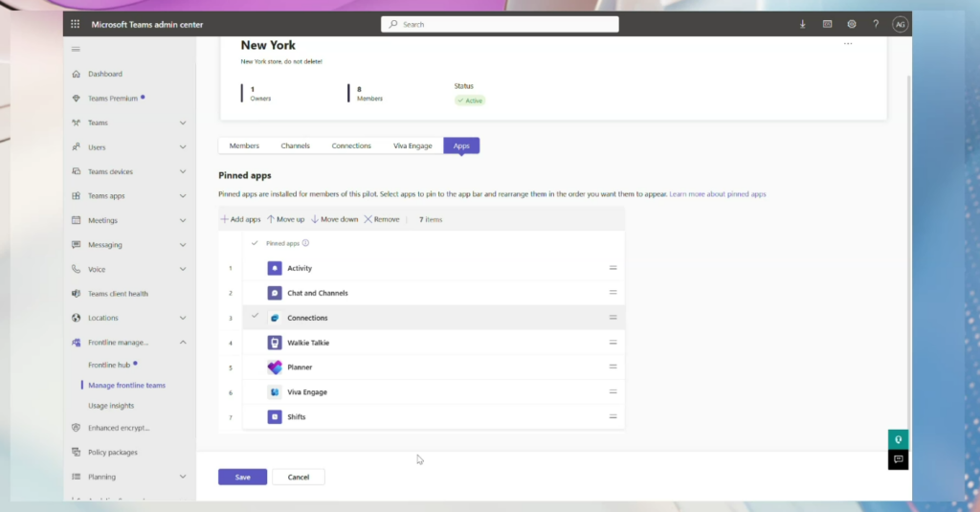Viewport: 980px width, 512px height.
Task: Click the Policy packages icon
Action: [x=77, y=452]
